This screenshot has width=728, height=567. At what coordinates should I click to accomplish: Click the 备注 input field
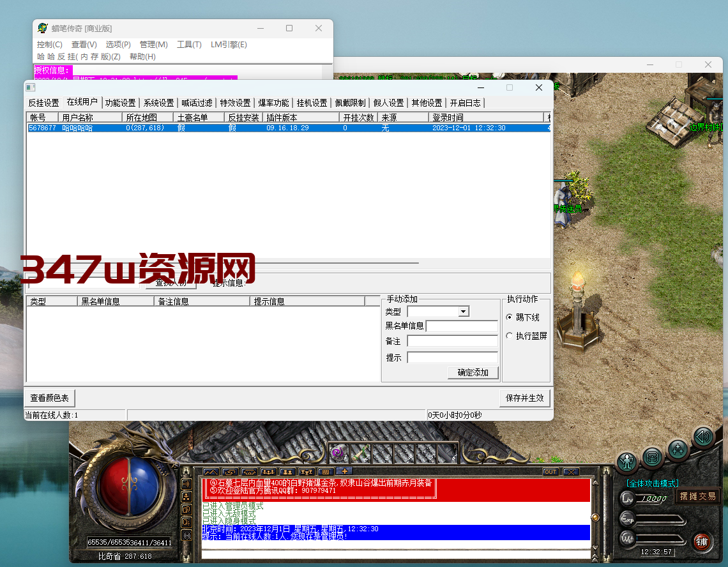[453, 342]
